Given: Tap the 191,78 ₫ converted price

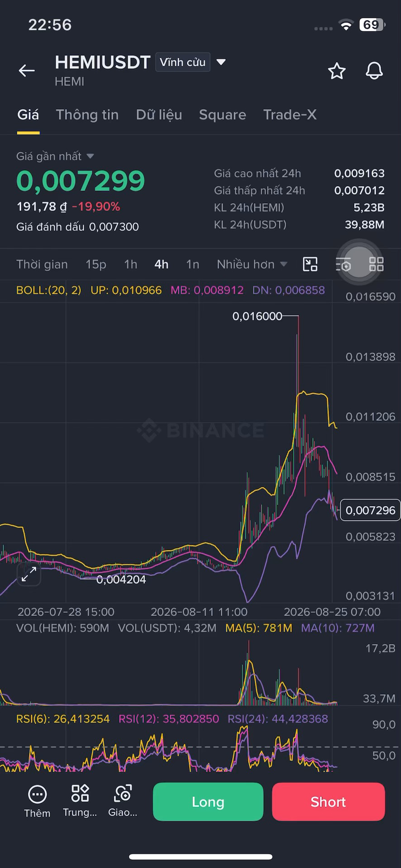Looking at the screenshot, I should 42,207.
